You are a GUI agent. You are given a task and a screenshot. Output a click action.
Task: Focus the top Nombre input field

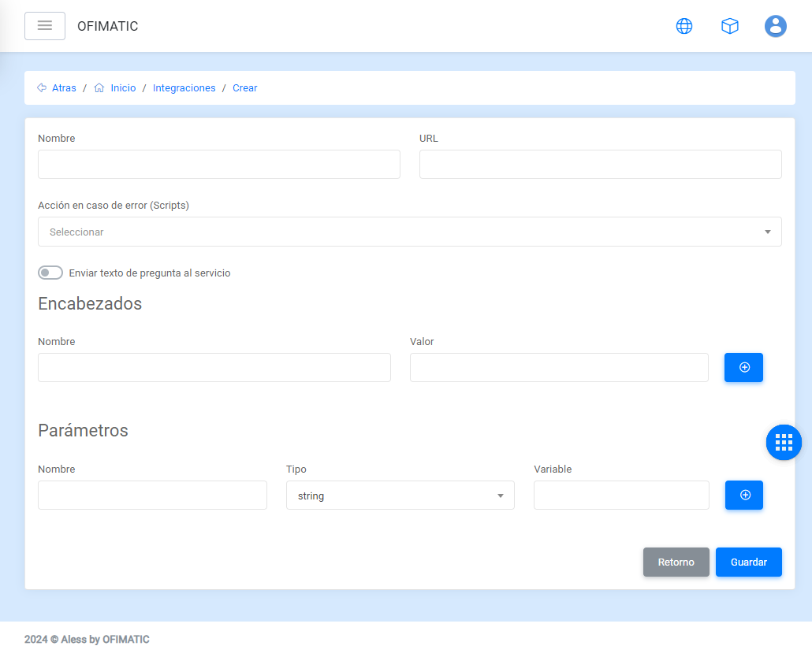218,165
